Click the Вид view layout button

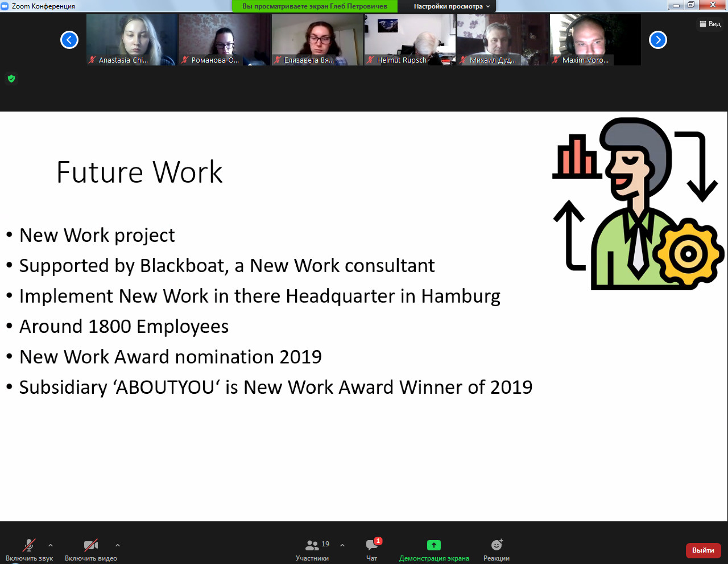(710, 24)
